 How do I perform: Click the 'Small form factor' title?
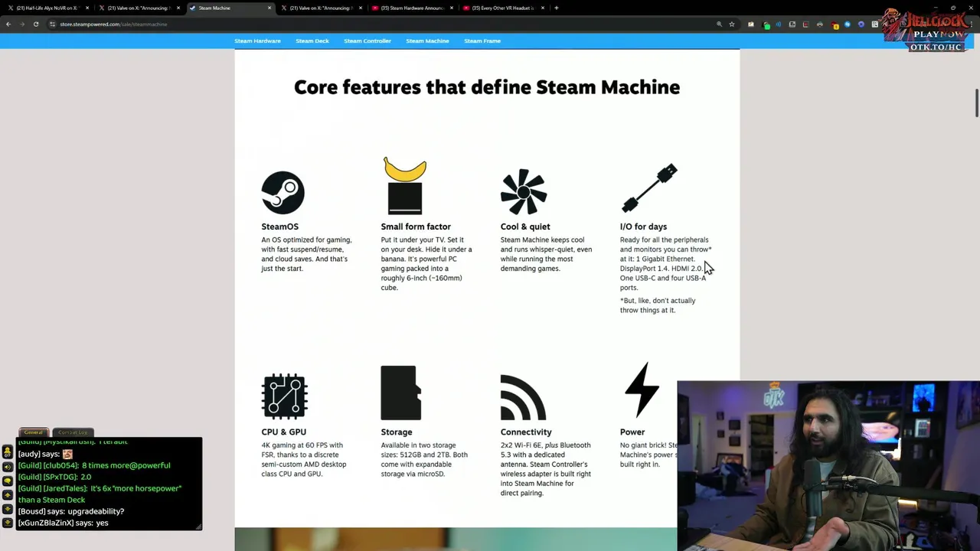coord(416,227)
